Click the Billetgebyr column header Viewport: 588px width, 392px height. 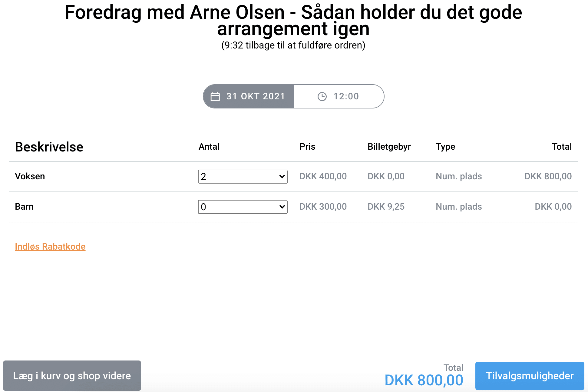pos(389,147)
